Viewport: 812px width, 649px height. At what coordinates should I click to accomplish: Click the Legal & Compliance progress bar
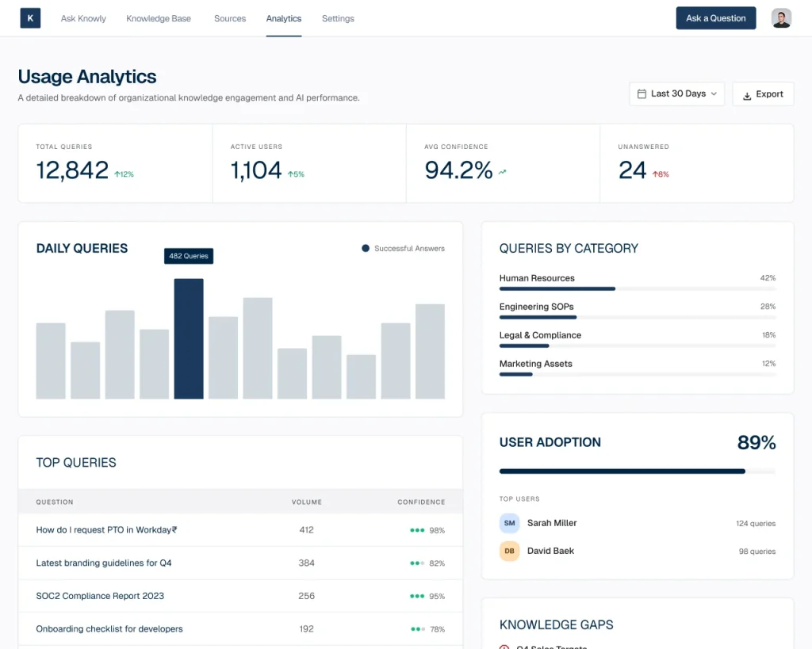[x=638, y=345]
